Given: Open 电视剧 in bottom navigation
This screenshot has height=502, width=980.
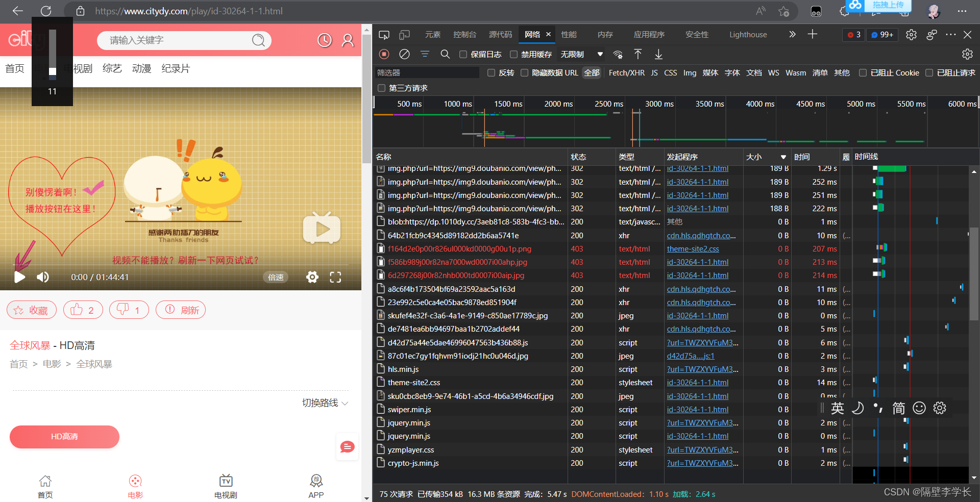Looking at the screenshot, I should click(x=226, y=487).
